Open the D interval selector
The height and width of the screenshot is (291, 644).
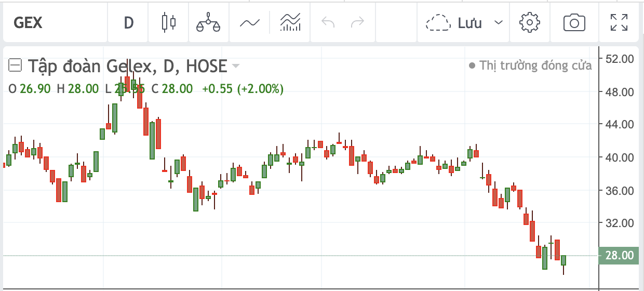pyautogui.click(x=128, y=23)
